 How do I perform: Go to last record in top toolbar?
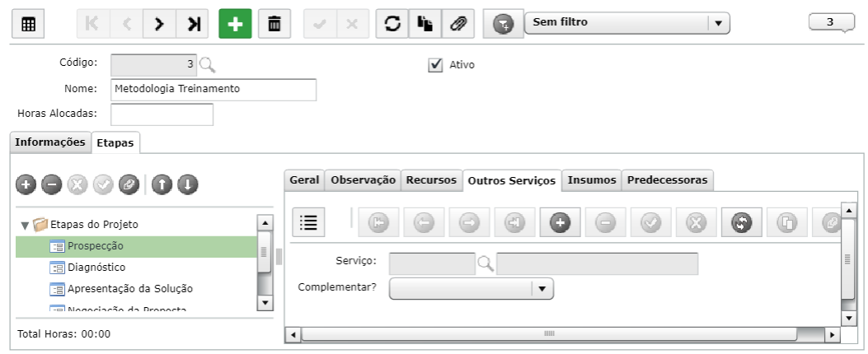[193, 25]
